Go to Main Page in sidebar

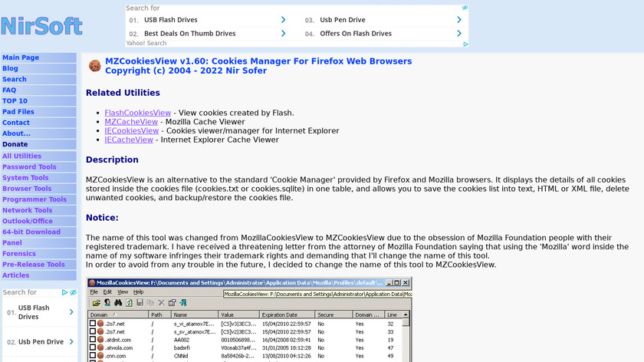[38, 58]
